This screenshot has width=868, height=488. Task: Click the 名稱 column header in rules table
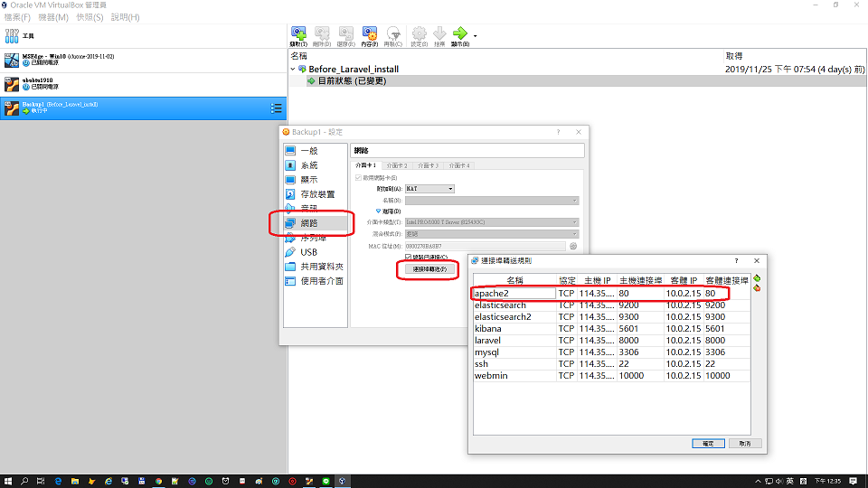tap(514, 280)
